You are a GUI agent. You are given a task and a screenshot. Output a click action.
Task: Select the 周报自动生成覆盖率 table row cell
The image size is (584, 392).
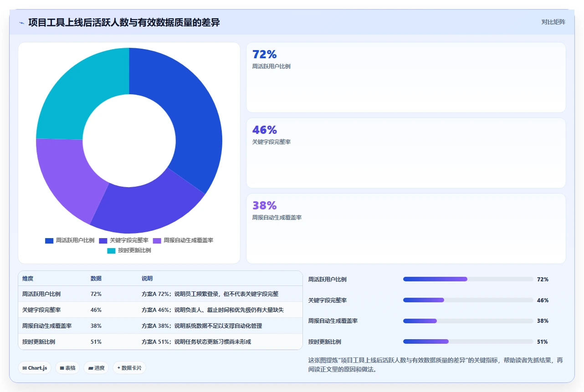(47, 326)
